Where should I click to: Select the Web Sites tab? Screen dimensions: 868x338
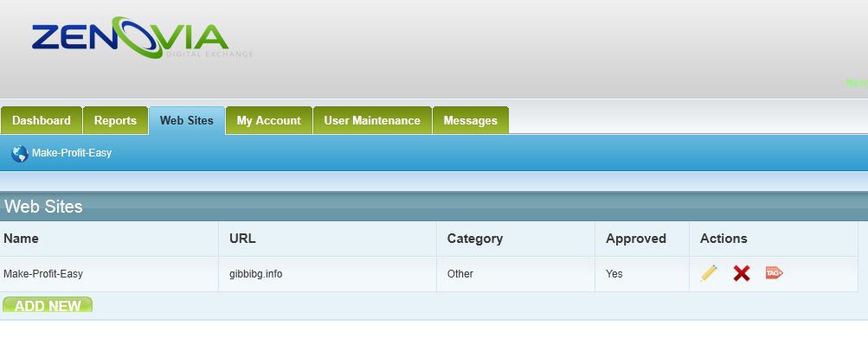coord(187,120)
